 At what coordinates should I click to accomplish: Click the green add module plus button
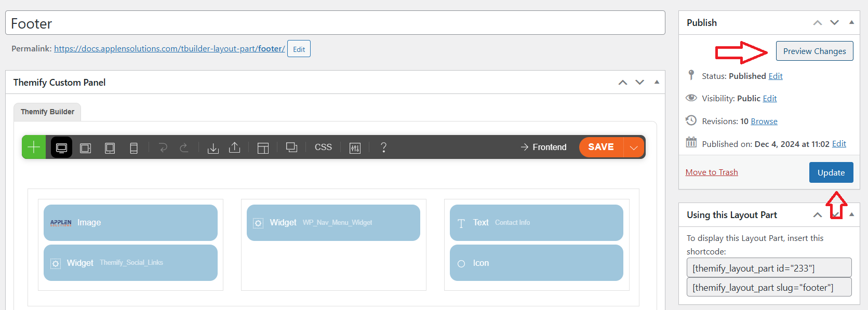tap(34, 147)
